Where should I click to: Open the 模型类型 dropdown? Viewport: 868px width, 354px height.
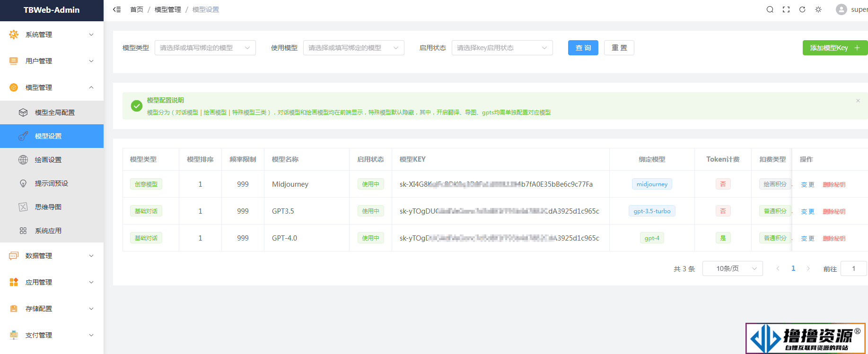[205, 48]
